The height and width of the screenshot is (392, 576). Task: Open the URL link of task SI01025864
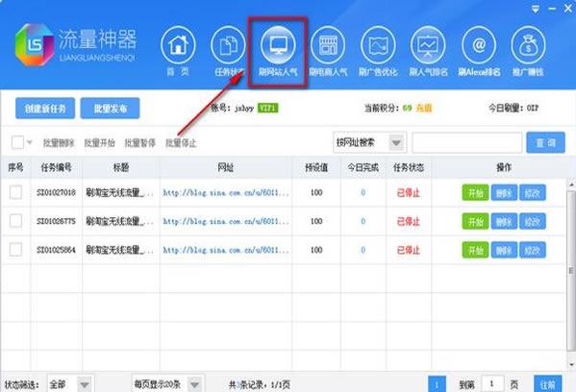pos(226,250)
